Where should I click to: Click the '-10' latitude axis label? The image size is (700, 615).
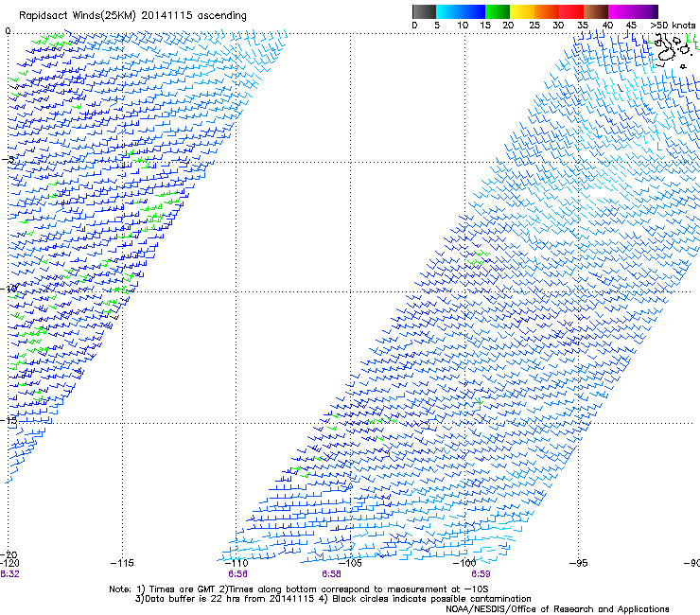click(9, 289)
